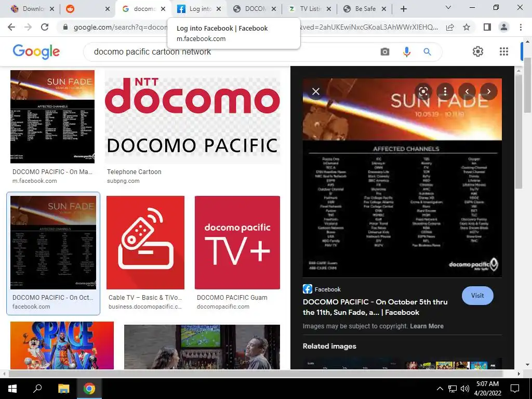Image resolution: width=532 pixels, height=399 pixels.
Task: Bookmark this page with the star icon
Action: point(467,27)
